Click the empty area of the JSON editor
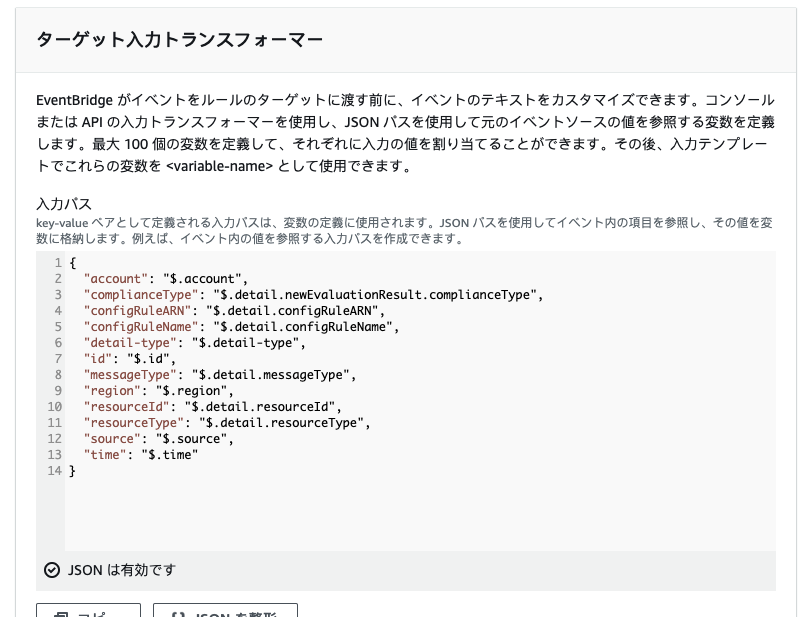 coord(420,515)
